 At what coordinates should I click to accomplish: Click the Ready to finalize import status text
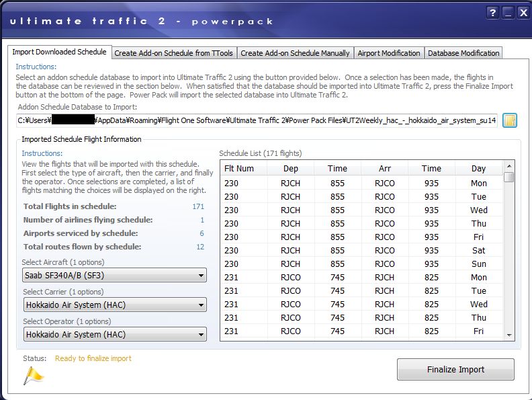93,358
